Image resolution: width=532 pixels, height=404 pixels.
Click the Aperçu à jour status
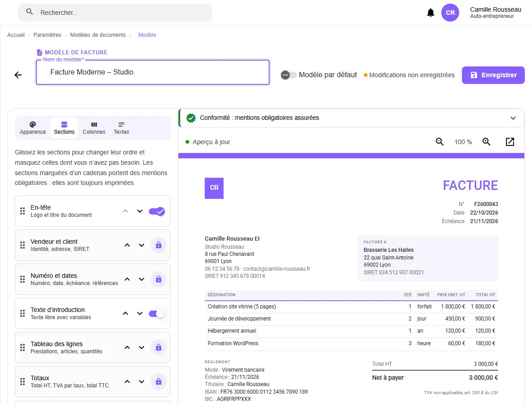tap(208, 142)
